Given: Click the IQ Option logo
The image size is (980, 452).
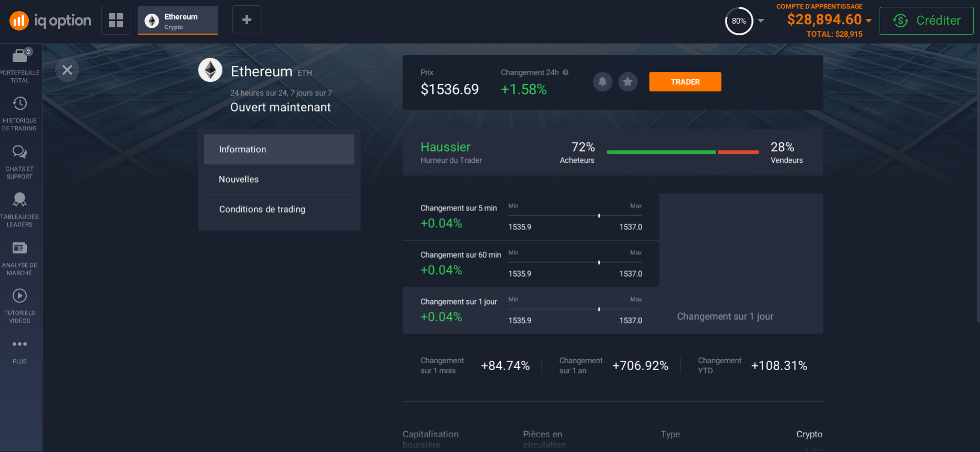Looking at the screenshot, I should click(x=50, y=20).
